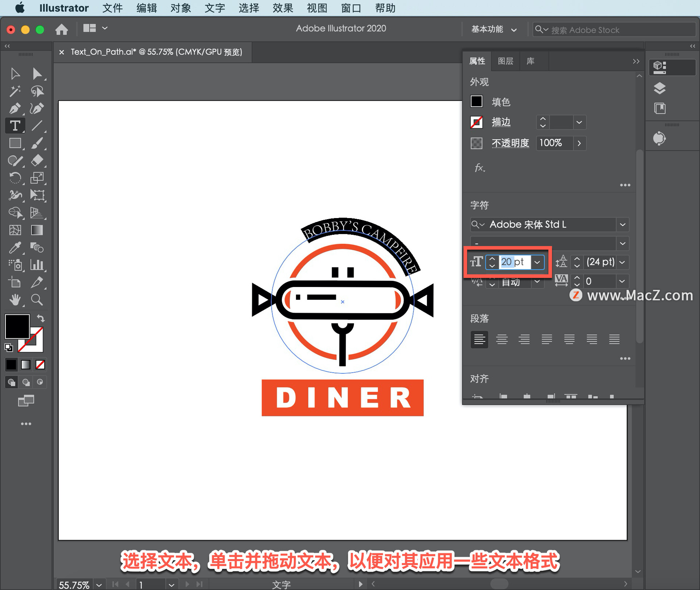Select the Rotate tool
Viewport: 700px width, 590px height.
(15, 178)
